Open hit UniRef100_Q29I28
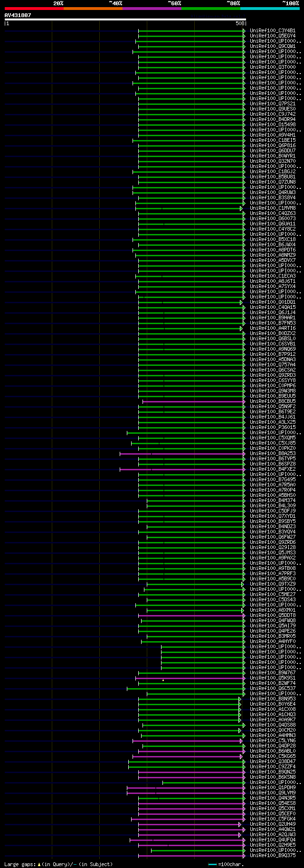 click(x=273, y=548)
